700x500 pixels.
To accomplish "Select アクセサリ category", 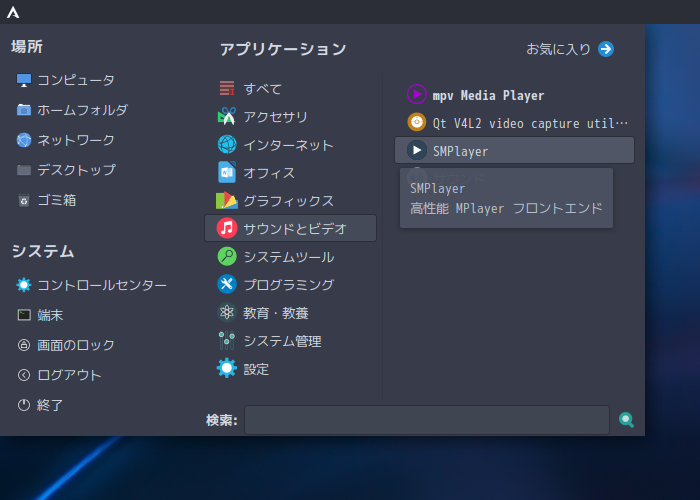I will point(275,117).
